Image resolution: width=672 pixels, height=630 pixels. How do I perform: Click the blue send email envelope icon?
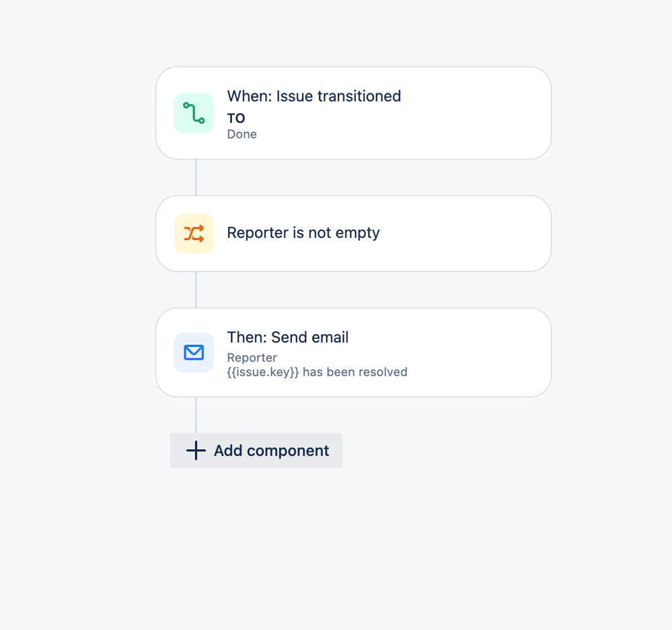194,352
